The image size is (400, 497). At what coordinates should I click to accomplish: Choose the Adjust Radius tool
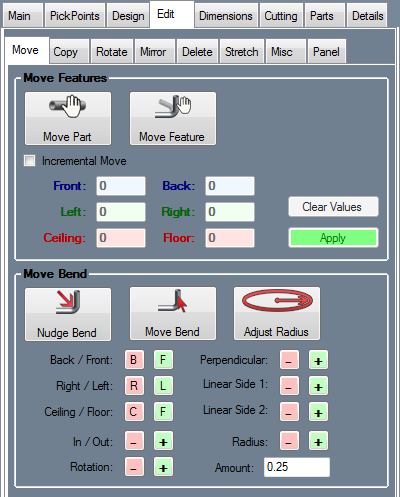pyautogui.click(x=277, y=314)
